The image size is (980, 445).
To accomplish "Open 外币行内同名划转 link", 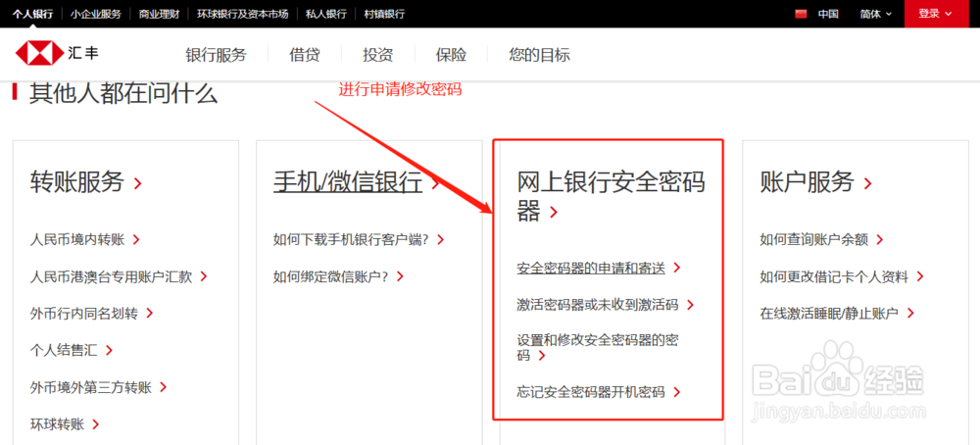I will 83,313.
